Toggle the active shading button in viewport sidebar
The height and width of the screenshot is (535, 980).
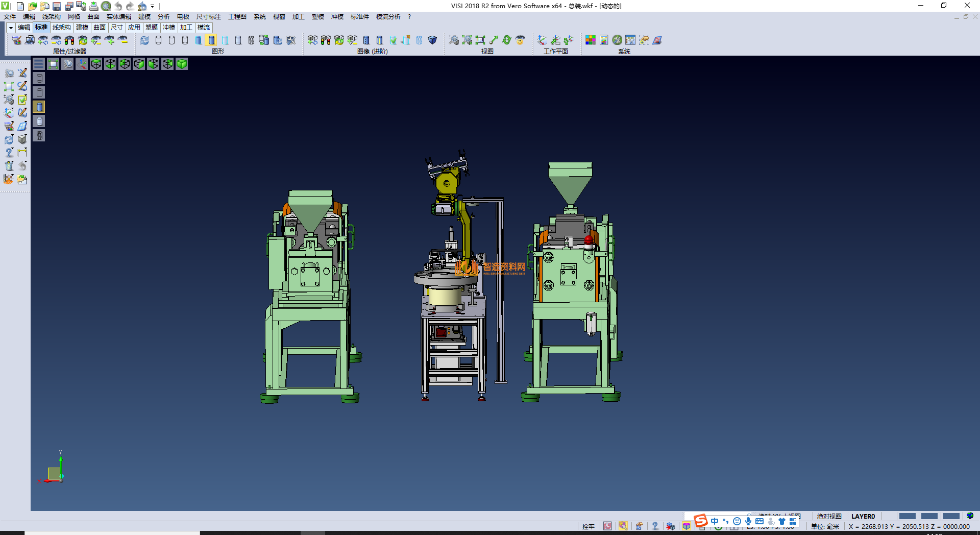(x=39, y=107)
